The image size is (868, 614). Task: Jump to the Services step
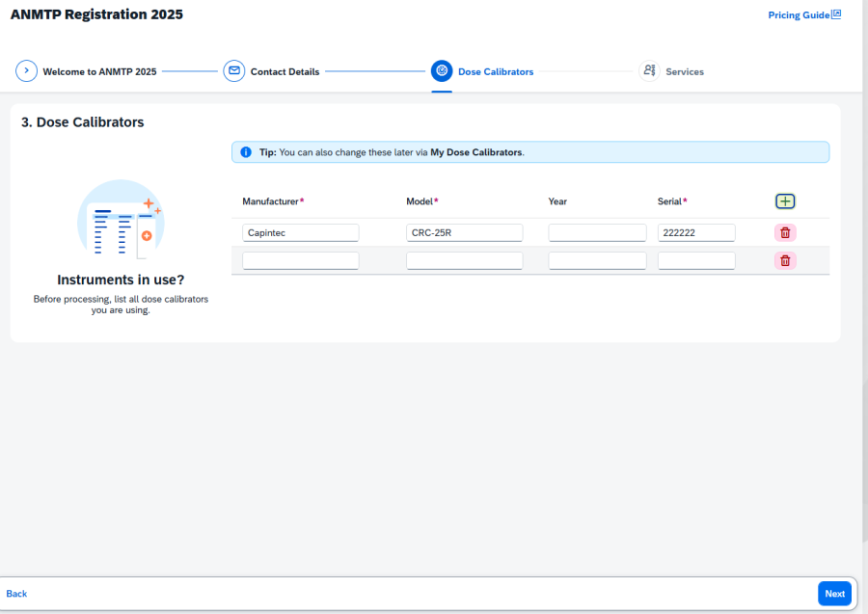coord(684,71)
